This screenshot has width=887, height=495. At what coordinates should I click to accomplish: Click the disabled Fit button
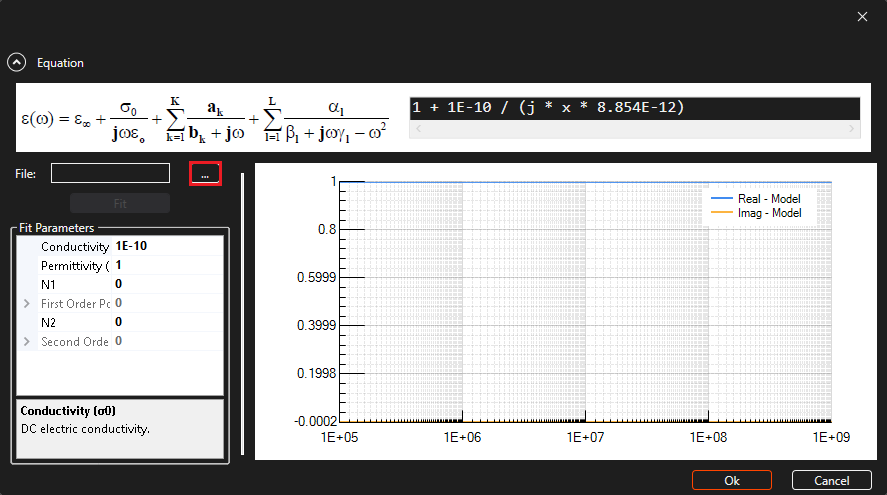pyautogui.click(x=120, y=203)
